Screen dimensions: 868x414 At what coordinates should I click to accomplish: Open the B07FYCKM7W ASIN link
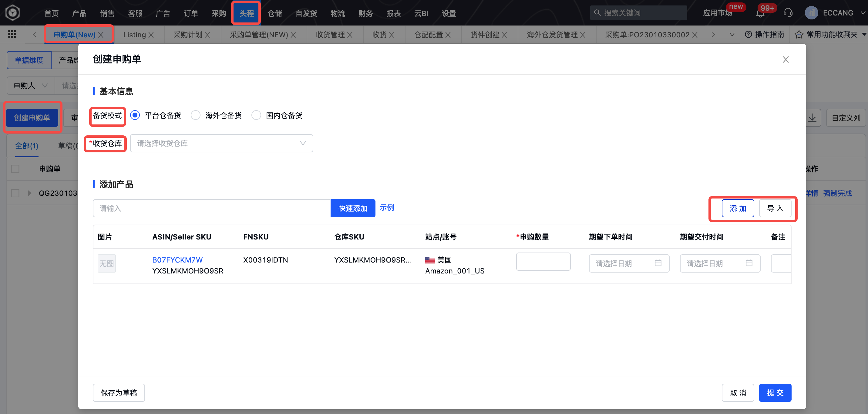point(177,260)
